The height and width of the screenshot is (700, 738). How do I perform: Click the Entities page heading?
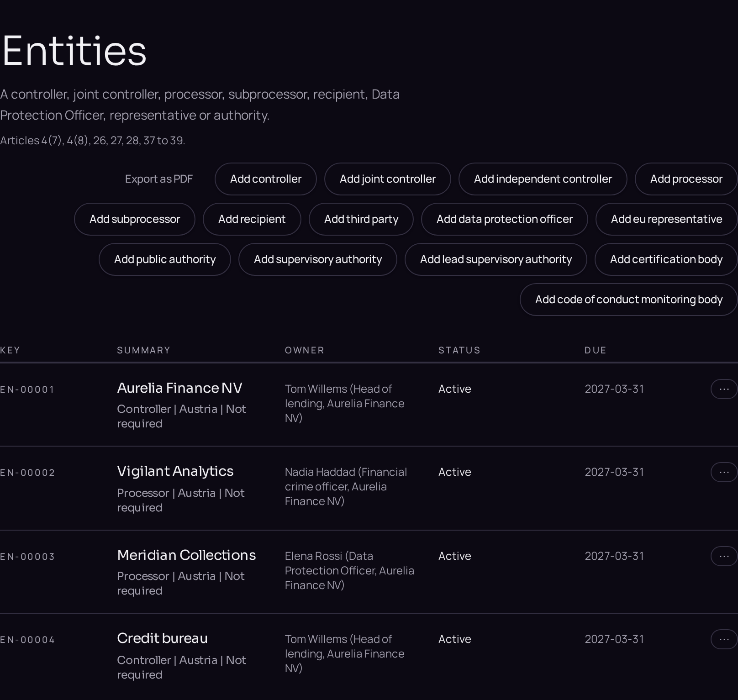click(x=74, y=51)
